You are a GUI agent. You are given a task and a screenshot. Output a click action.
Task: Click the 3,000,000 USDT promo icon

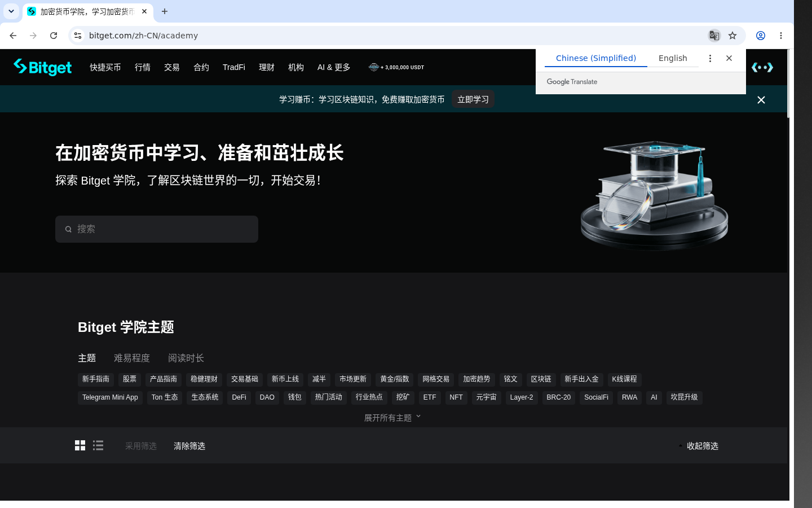396,67
